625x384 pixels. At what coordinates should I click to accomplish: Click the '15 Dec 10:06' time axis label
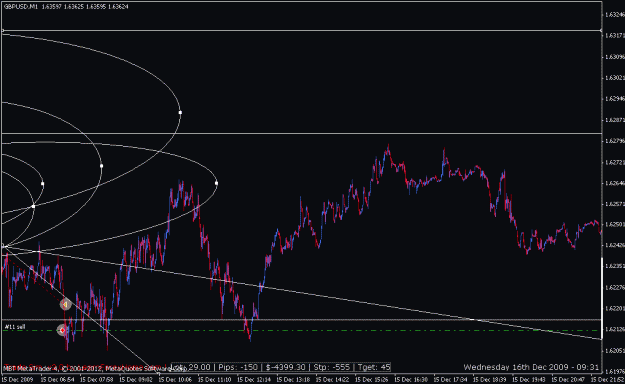[x=175, y=379]
